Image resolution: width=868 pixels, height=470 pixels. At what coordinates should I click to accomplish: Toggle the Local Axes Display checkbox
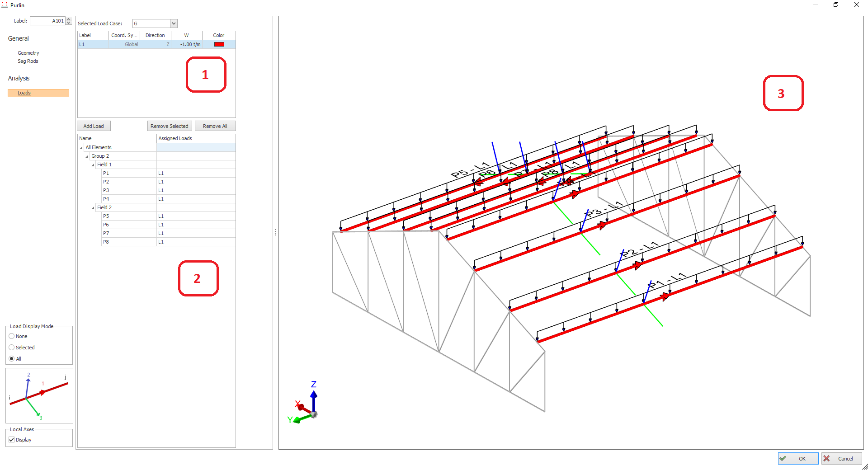tap(12, 440)
